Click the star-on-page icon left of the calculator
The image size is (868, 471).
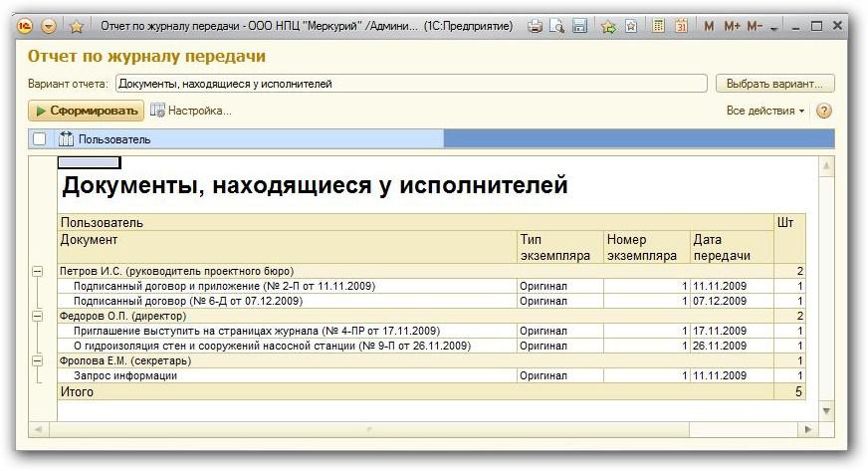point(631,26)
